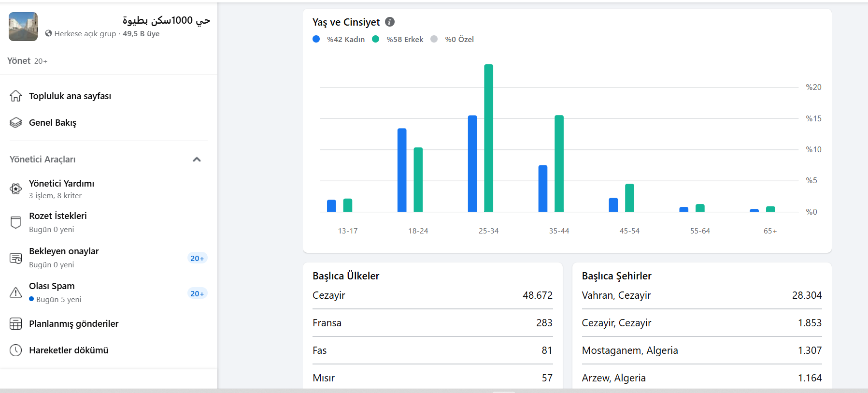Click the Topluluk ana sayfası home icon

(x=15, y=96)
